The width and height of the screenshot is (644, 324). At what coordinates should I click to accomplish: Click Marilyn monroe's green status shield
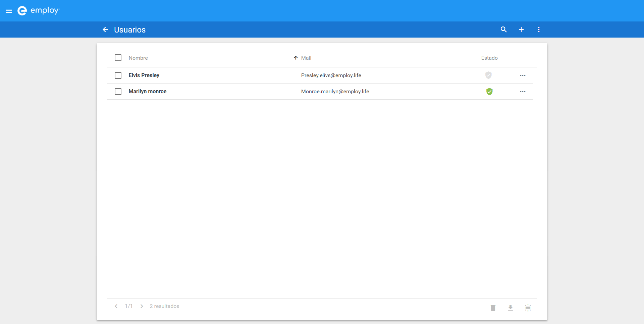click(x=489, y=91)
